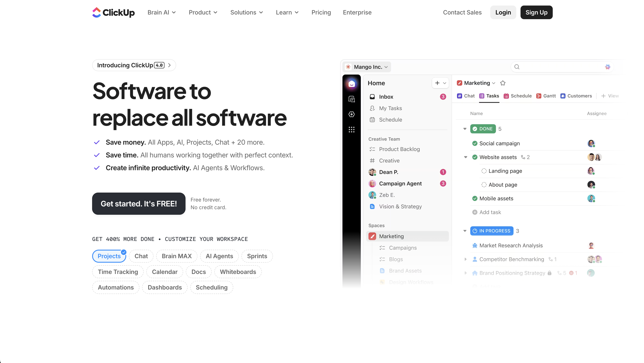Click the Brain AI sparkle icon in search bar
The image size is (644, 363).
coord(608,67)
